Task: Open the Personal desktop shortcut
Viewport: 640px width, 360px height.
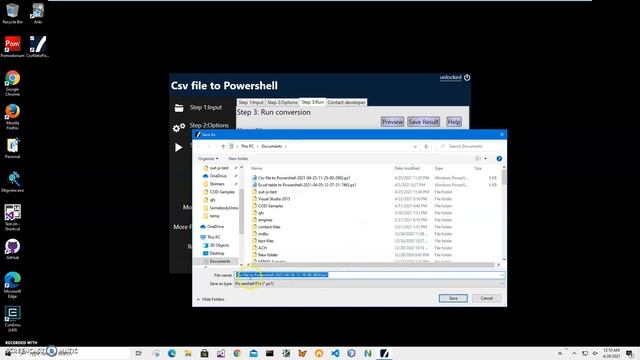Action: [x=12, y=148]
